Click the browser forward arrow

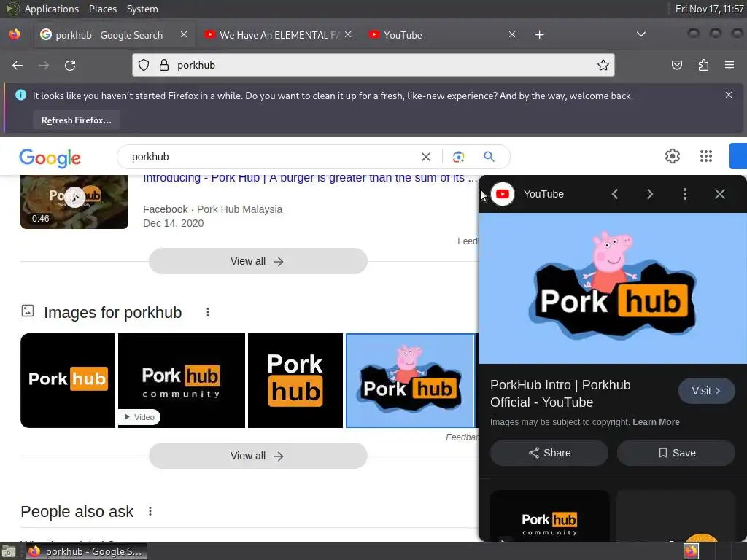coord(44,65)
